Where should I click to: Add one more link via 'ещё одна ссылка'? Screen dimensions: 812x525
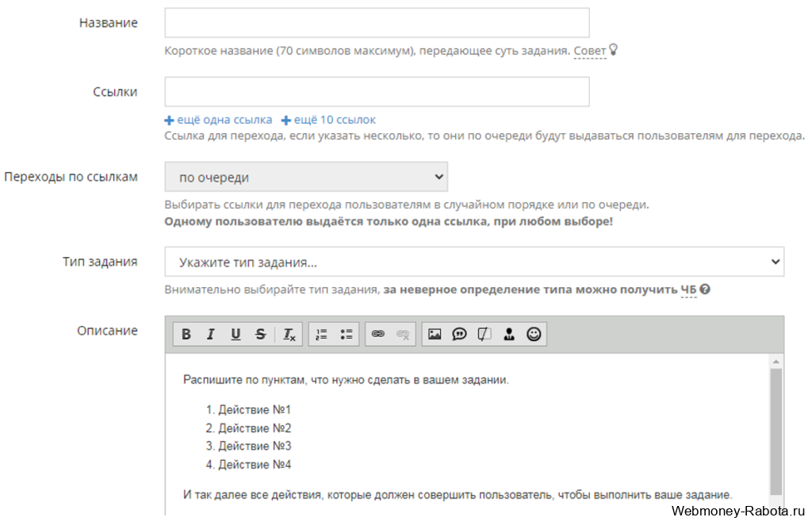click(x=219, y=120)
